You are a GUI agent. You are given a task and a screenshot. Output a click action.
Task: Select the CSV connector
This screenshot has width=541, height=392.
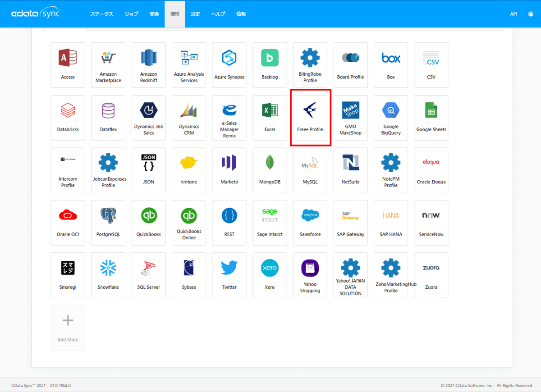click(x=431, y=65)
